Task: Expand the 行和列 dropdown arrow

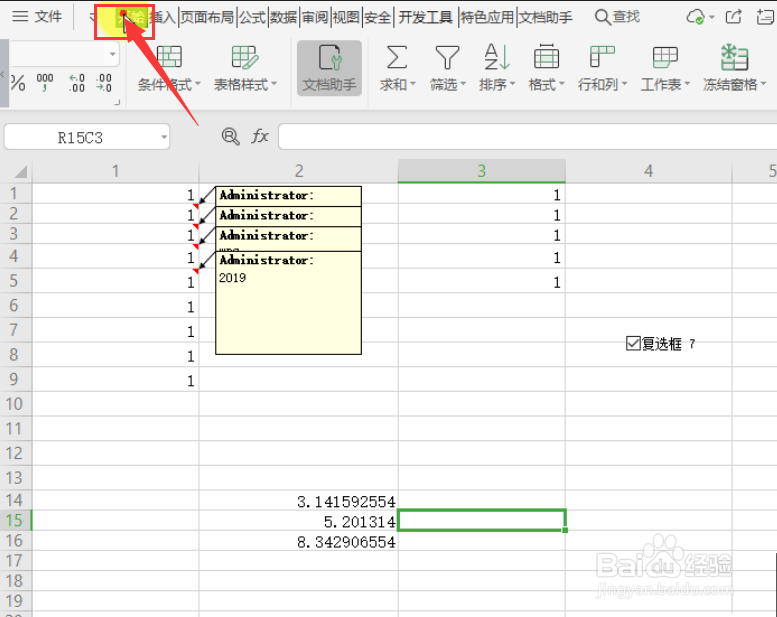Action: tap(624, 84)
